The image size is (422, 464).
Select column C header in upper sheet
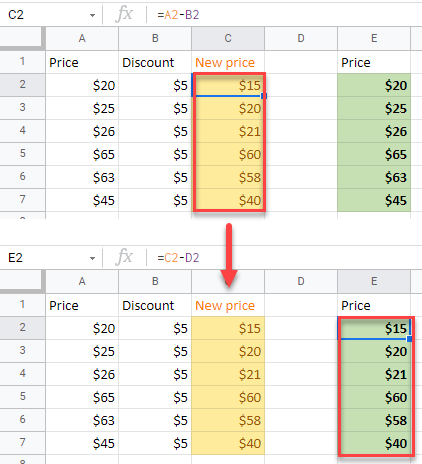point(228,38)
